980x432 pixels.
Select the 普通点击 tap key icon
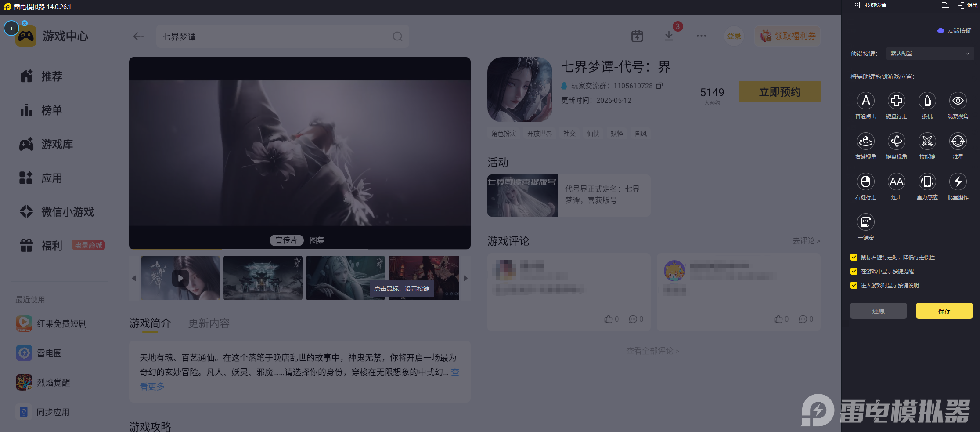click(865, 101)
